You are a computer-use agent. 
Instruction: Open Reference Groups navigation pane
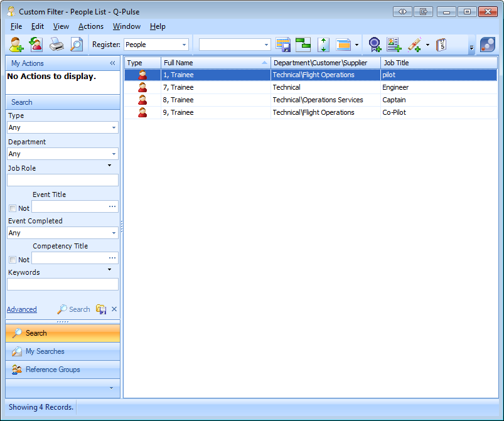pos(63,370)
